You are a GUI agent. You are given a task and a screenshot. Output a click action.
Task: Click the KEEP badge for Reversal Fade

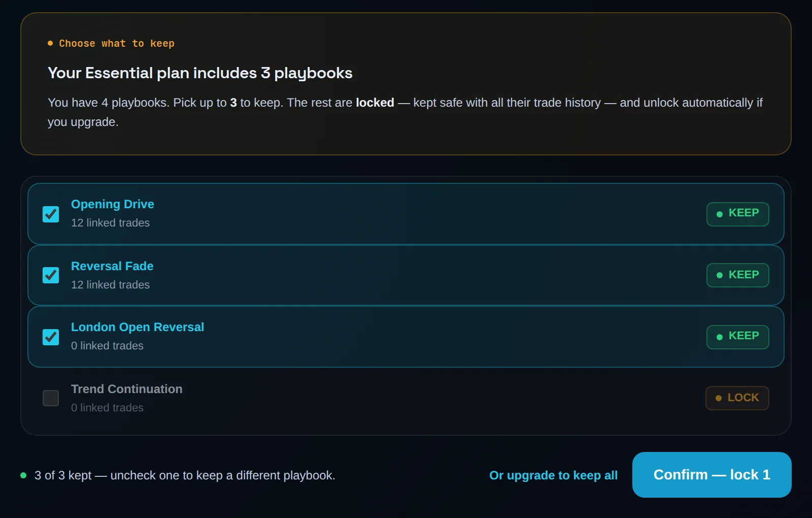point(737,275)
